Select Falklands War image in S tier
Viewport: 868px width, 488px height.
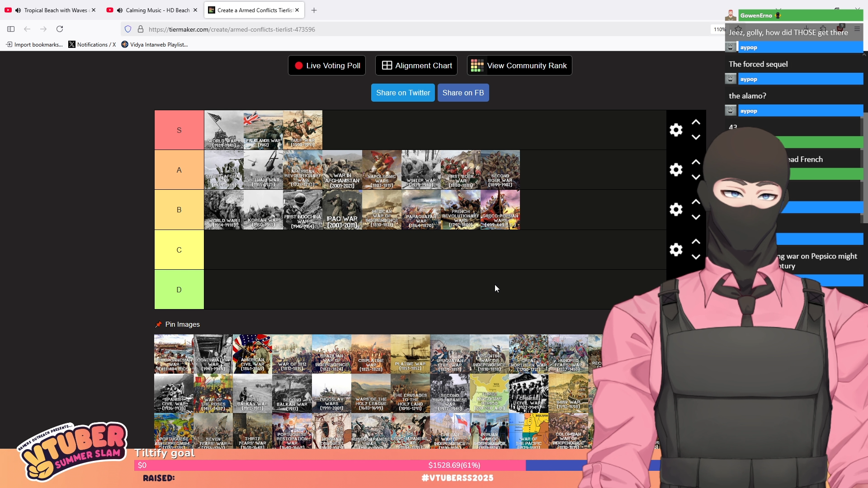click(263, 130)
